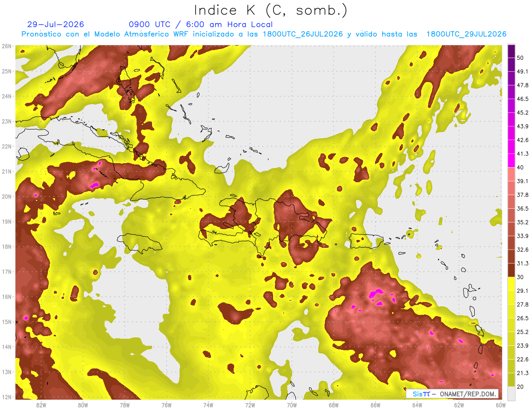Image resolution: width=532 pixels, height=411 pixels.
Task: Select the '29-Jul-2026' date text
Action: point(55,24)
